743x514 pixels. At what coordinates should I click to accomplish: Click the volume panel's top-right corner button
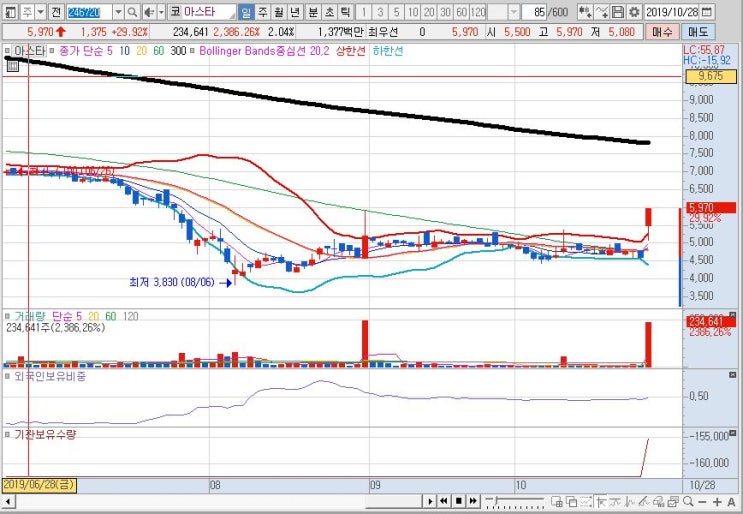(733, 315)
